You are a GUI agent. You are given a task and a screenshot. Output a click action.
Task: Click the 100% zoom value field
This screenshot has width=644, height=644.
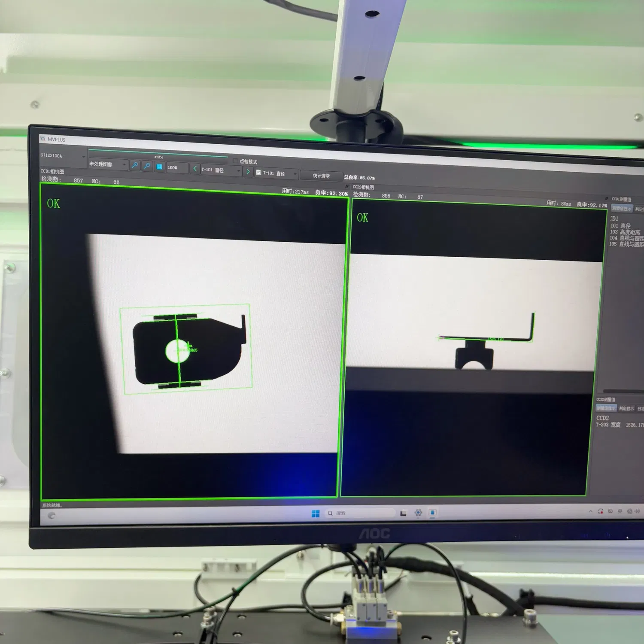click(x=177, y=167)
